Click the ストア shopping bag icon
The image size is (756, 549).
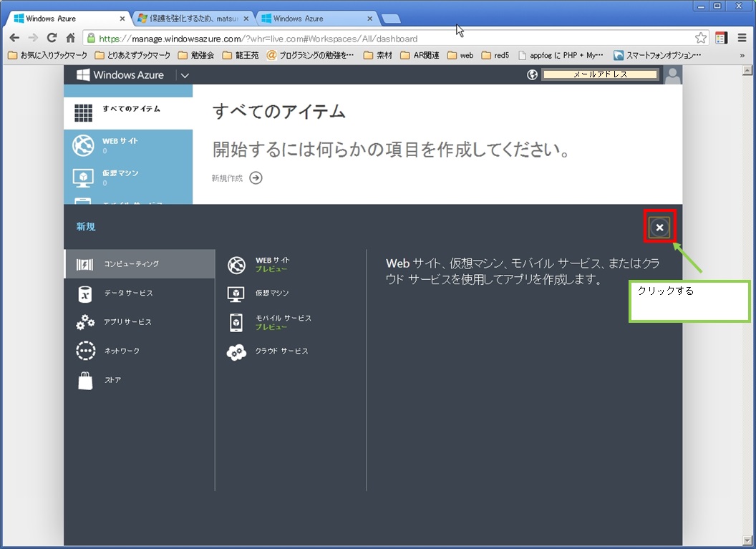(85, 380)
